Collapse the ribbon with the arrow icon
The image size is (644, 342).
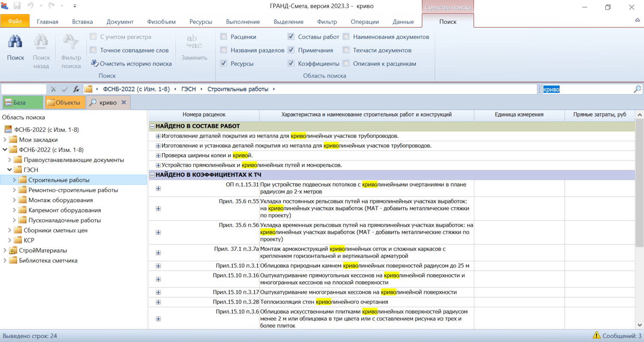coord(638,21)
